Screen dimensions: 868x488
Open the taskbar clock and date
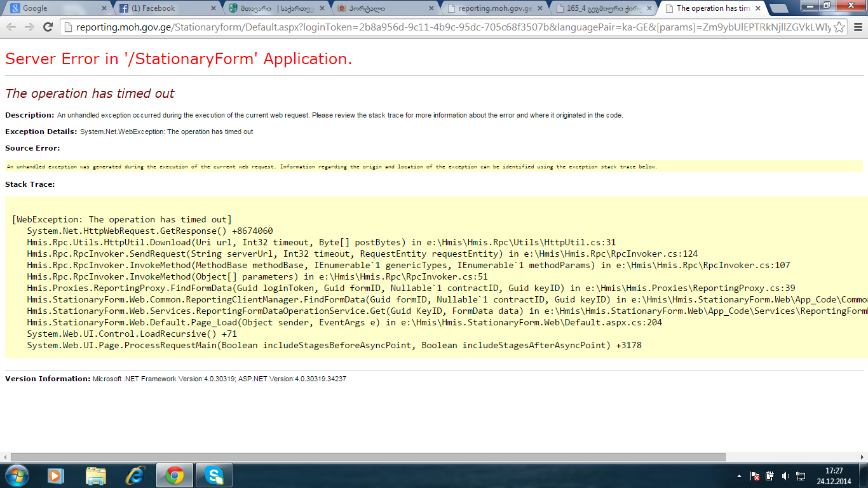click(834, 476)
